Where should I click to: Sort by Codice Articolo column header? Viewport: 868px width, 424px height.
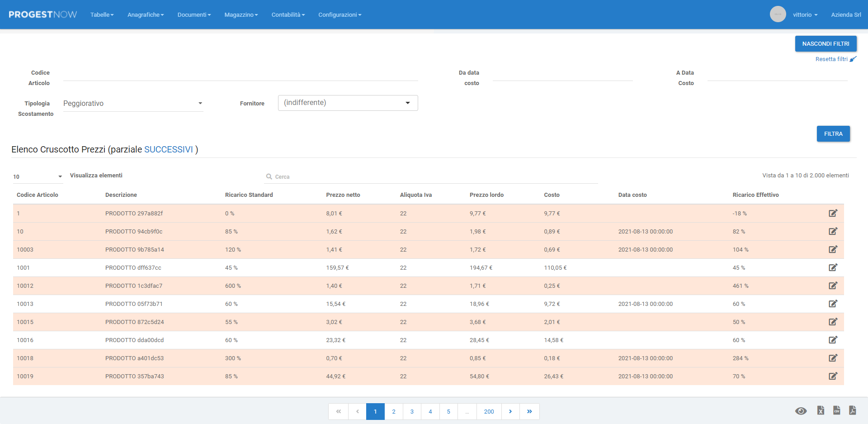[x=38, y=195]
